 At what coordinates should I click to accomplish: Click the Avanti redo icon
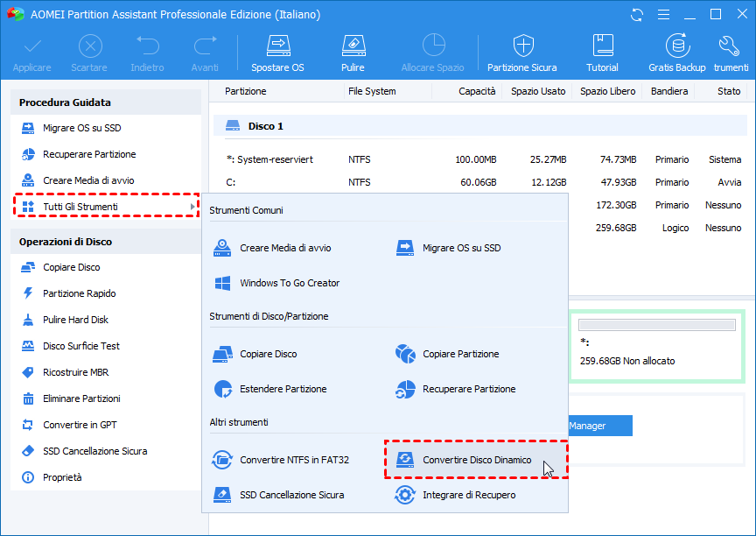tap(205, 53)
